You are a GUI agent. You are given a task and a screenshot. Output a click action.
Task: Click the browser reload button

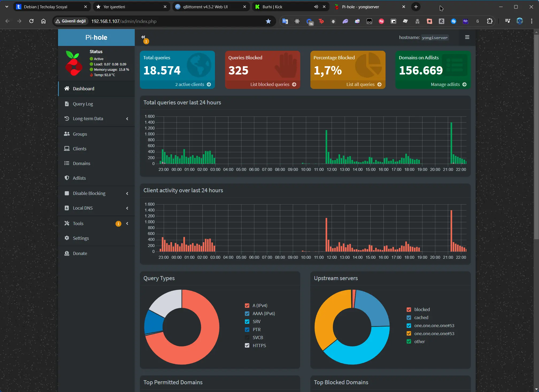click(31, 21)
